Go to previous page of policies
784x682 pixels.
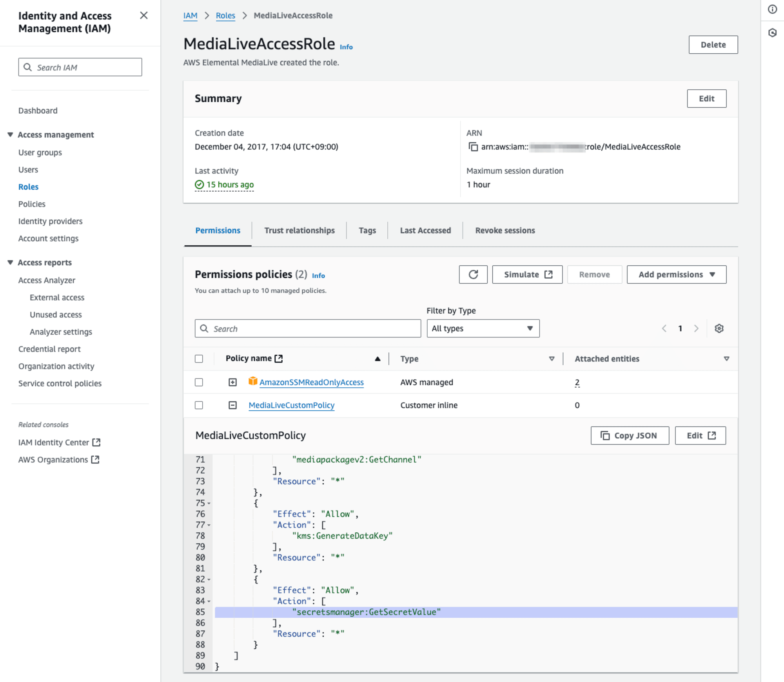pyautogui.click(x=664, y=328)
